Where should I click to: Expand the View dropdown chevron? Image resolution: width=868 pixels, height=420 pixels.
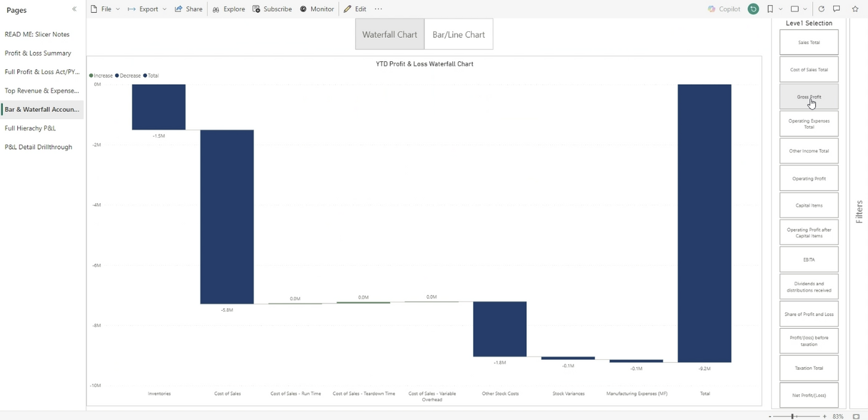point(805,9)
